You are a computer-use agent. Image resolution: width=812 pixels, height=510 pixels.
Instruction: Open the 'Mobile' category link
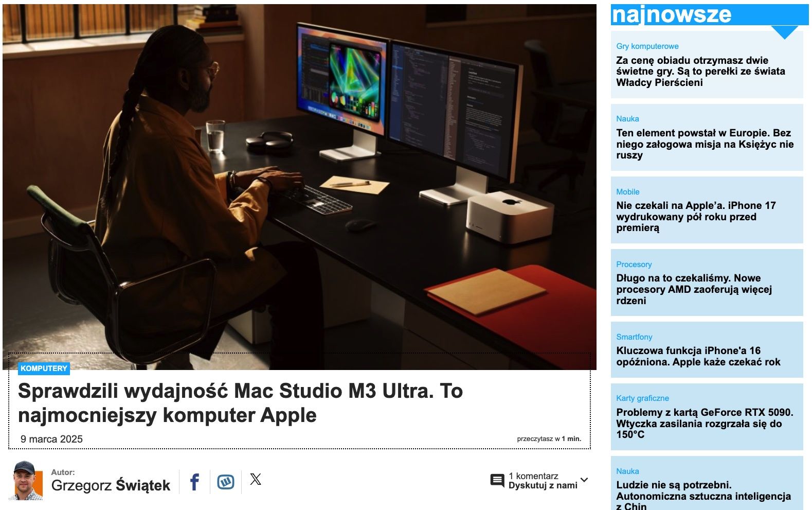point(628,192)
